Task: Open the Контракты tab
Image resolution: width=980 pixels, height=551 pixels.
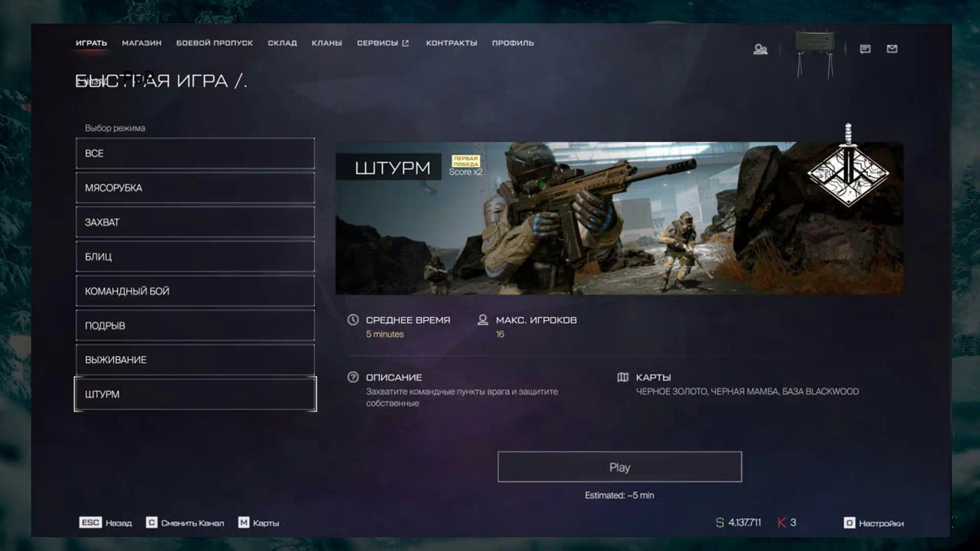Action: (452, 43)
